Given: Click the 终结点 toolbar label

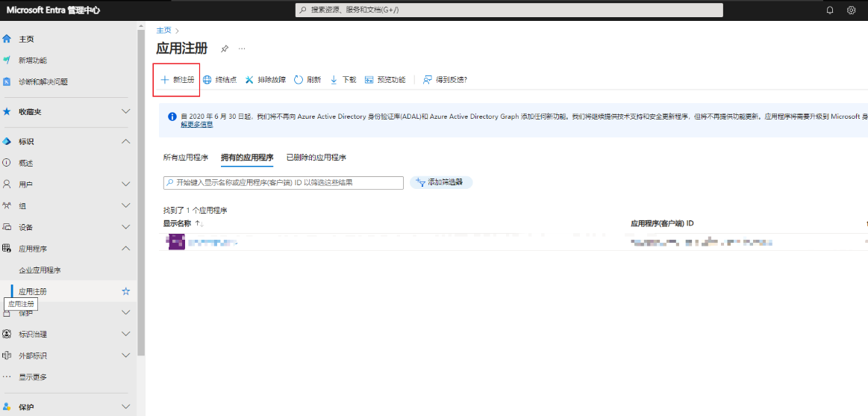Looking at the screenshot, I should pos(226,80).
